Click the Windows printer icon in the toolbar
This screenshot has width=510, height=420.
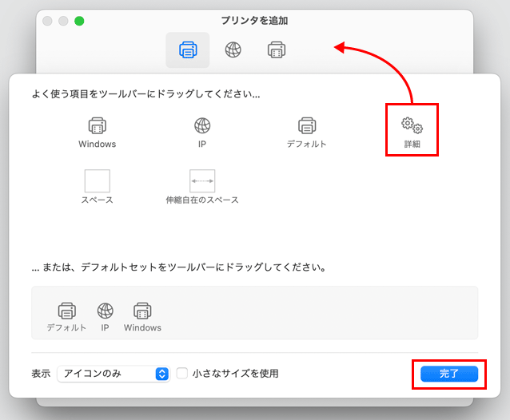pos(277,50)
